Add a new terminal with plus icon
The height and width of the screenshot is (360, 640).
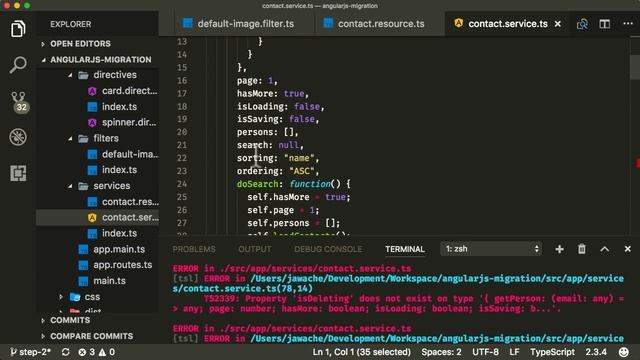click(x=559, y=249)
